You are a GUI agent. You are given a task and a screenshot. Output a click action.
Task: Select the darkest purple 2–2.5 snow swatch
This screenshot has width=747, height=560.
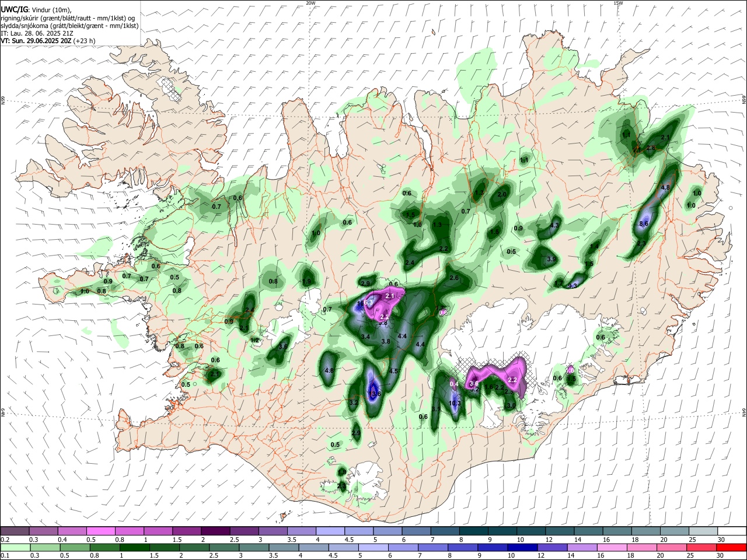pyautogui.click(x=215, y=531)
